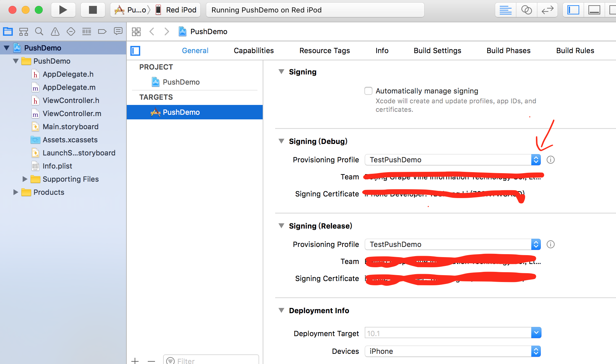The image size is (616, 364).
Task: Enable Automatically manage signing checkbox
Action: [368, 91]
